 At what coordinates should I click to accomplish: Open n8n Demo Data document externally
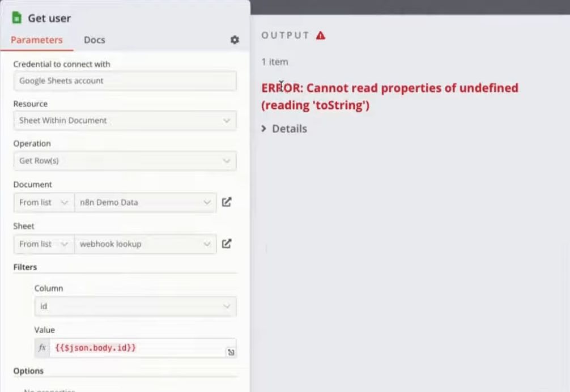pos(227,202)
